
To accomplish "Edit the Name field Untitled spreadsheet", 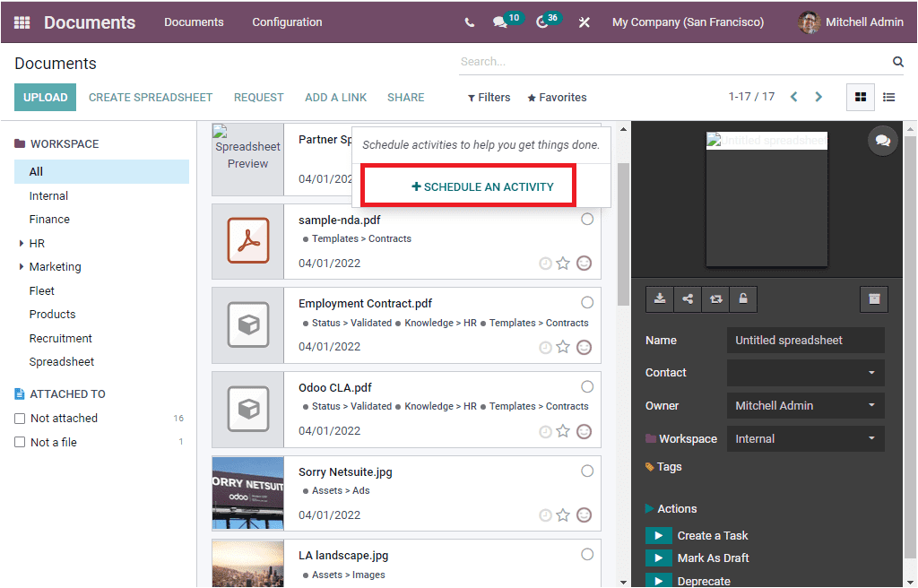I will tap(806, 341).
